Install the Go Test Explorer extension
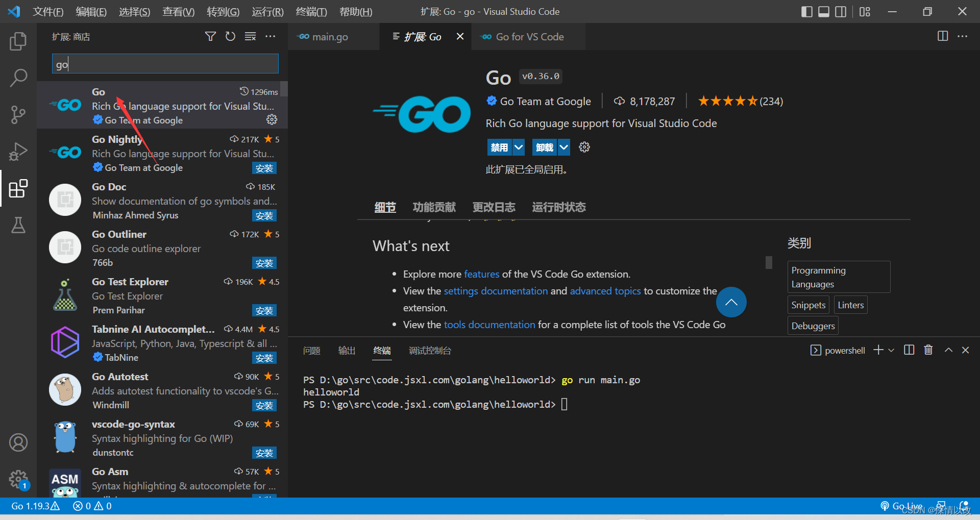The image size is (980, 520). click(x=264, y=310)
